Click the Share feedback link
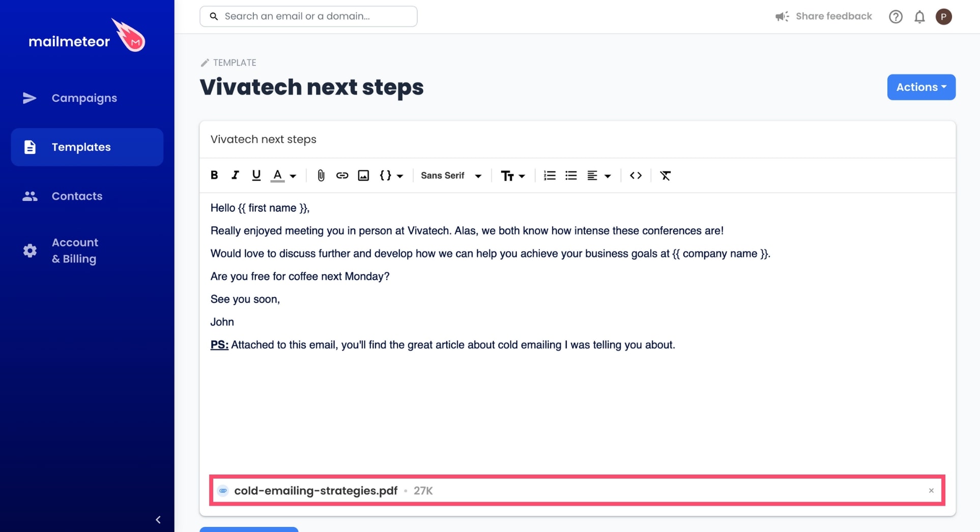The image size is (980, 532). point(833,16)
